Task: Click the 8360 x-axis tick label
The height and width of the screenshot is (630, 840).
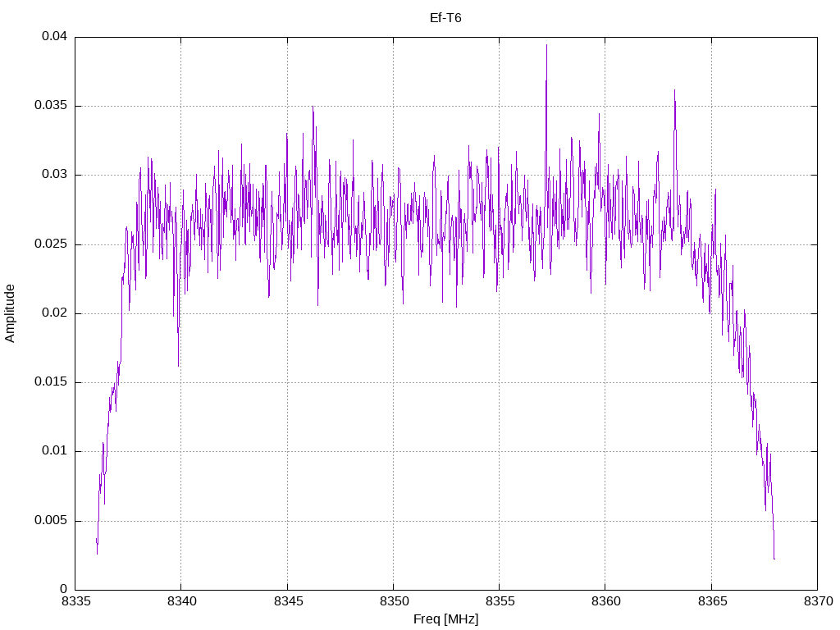Action: click(606, 601)
